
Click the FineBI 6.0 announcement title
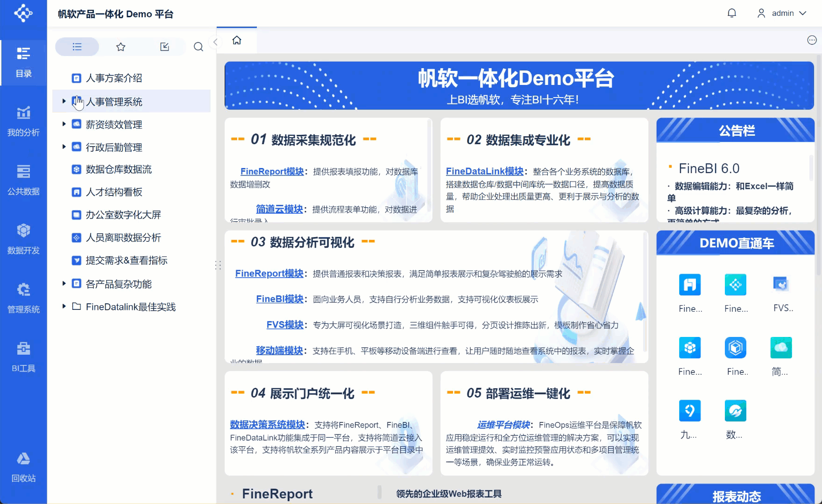click(709, 168)
